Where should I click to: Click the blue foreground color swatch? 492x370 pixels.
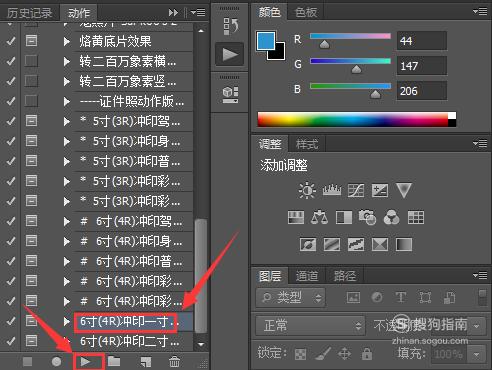pyautogui.click(x=266, y=41)
